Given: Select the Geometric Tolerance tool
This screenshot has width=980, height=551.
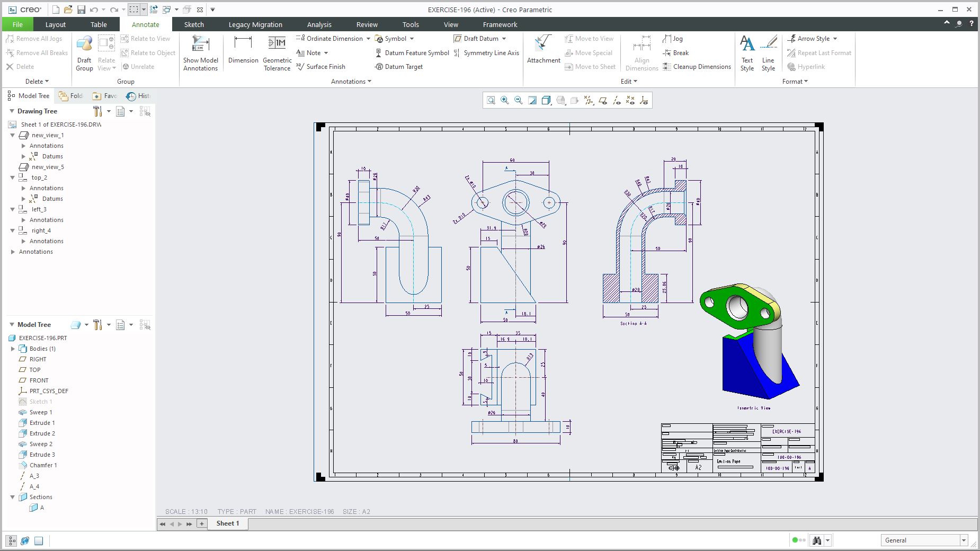Looking at the screenshot, I should point(277,53).
